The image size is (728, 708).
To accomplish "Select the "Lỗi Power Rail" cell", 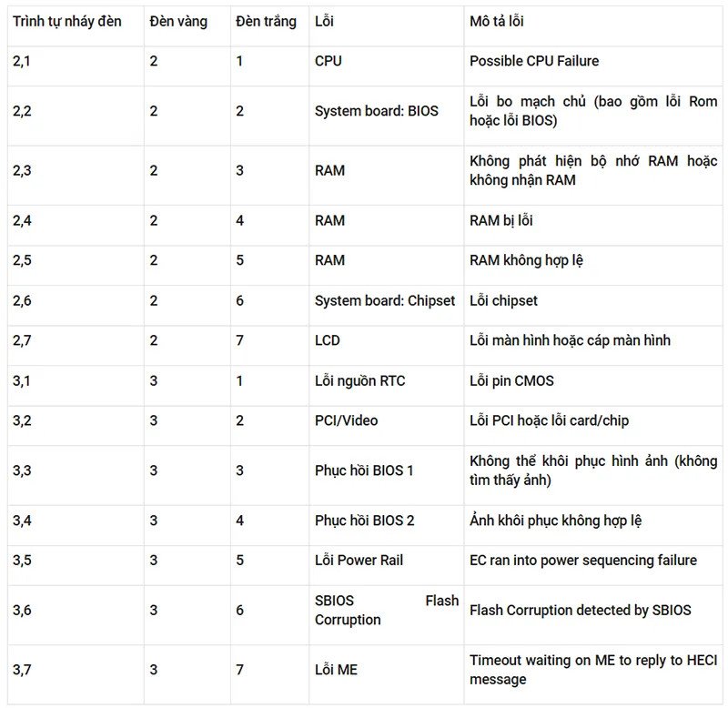I will [359, 561].
